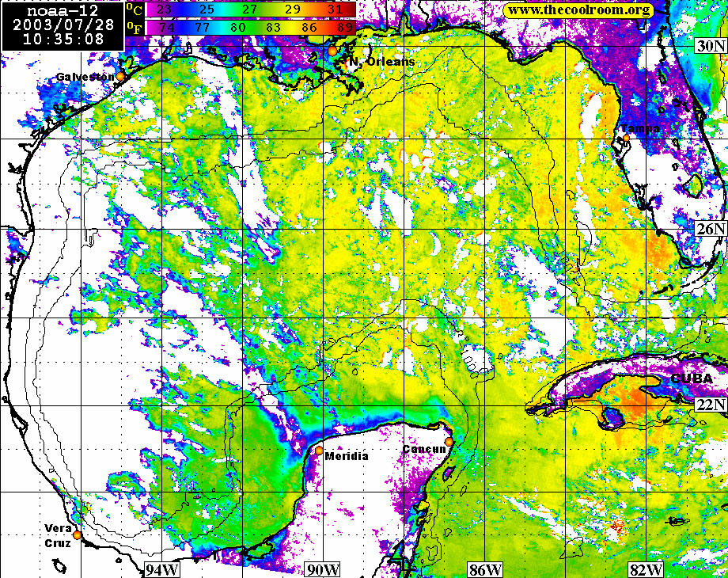Pick the 23 value on Celsius scale
The height and width of the screenshot is (578, 728).
coord(166,10)
